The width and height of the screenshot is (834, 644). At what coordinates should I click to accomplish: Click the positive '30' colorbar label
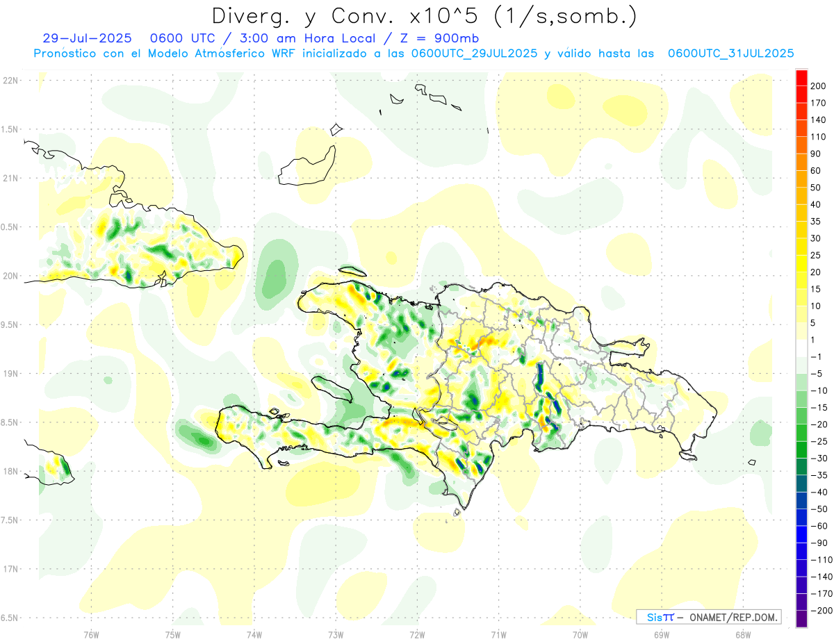(816, 238)
